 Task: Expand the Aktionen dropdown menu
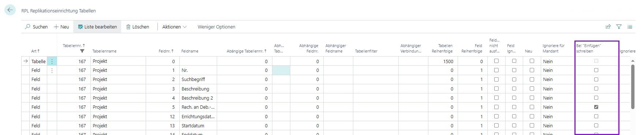click(175, 27)
